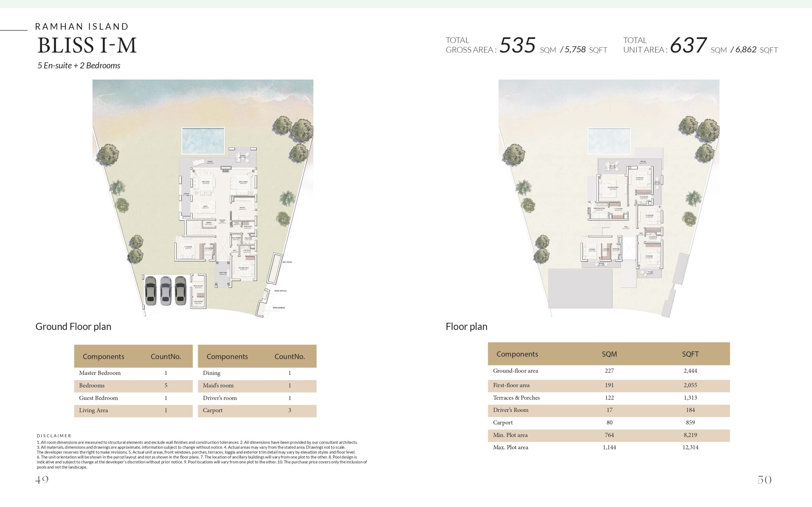Select the Carport count row with 3

(x=257, y=410)
